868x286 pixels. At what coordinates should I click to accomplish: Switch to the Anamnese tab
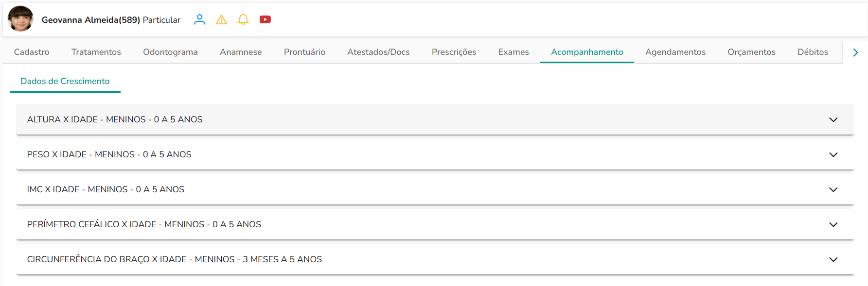[241, 52]
